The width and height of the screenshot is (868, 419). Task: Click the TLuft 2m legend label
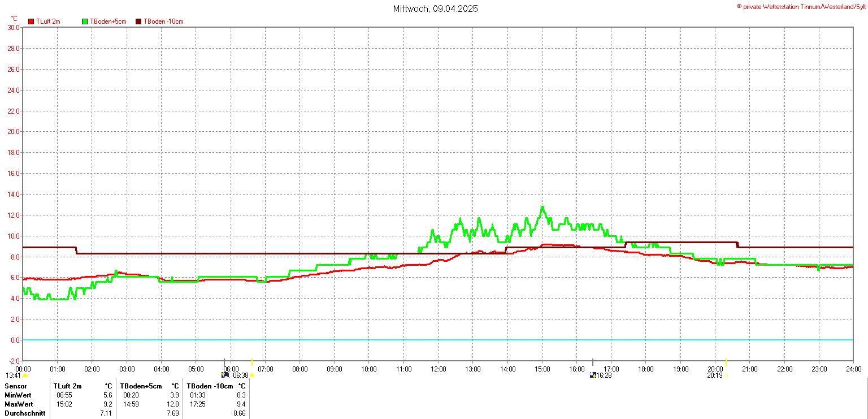point(48,21)
